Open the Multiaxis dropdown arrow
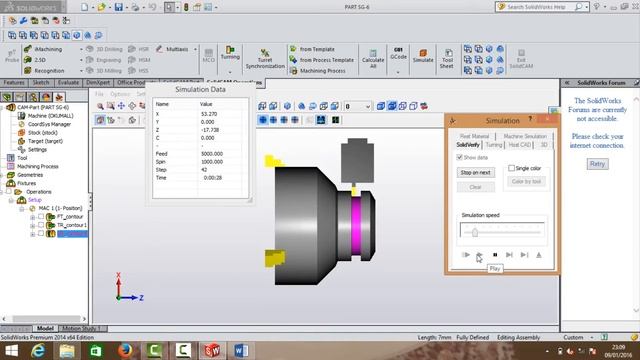Screen dimensions: 640x360 (195, 49)
